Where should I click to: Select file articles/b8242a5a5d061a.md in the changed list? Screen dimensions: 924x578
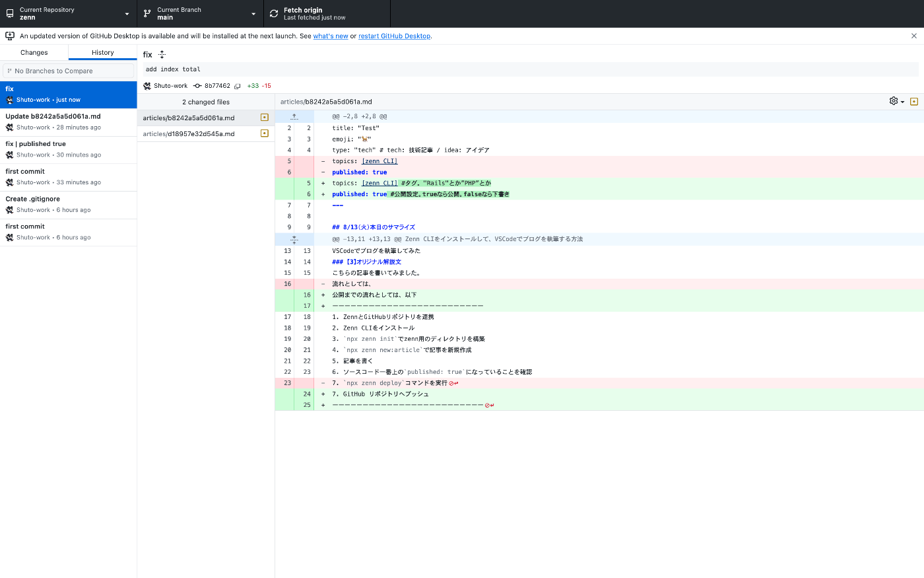pos(206,118)
